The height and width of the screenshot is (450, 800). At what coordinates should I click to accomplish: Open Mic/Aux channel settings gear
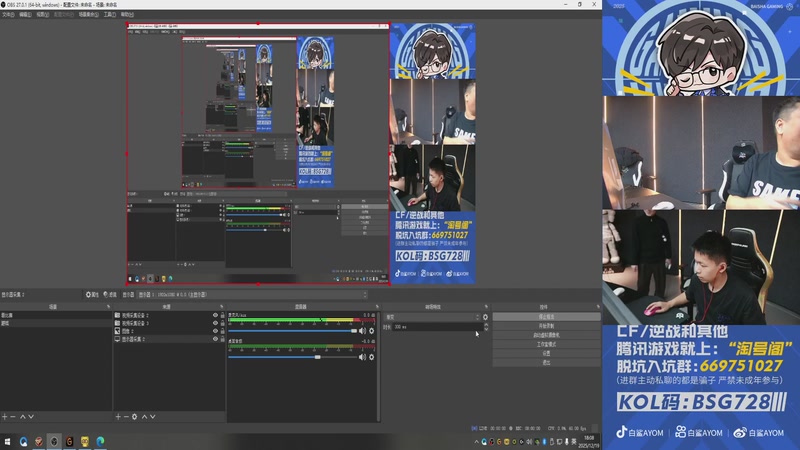point(371,331)
